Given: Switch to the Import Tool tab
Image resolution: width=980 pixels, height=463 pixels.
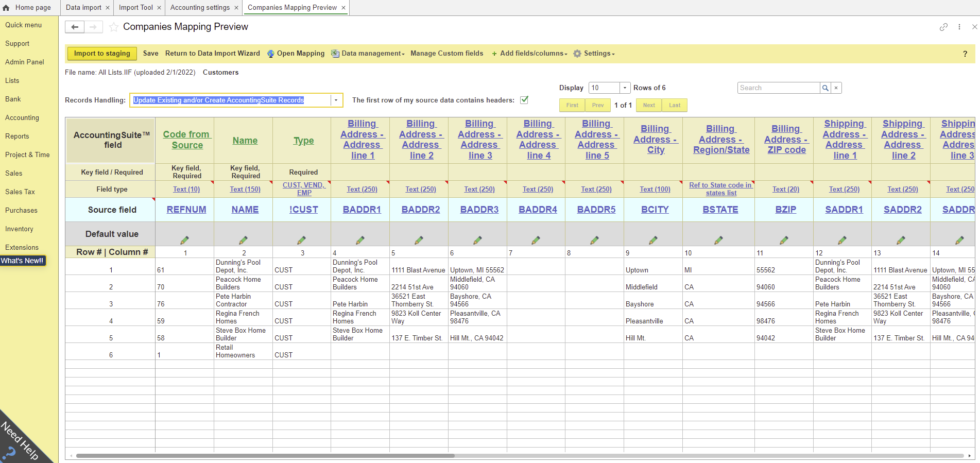Looking at the screenshot, I should point(136,8).
